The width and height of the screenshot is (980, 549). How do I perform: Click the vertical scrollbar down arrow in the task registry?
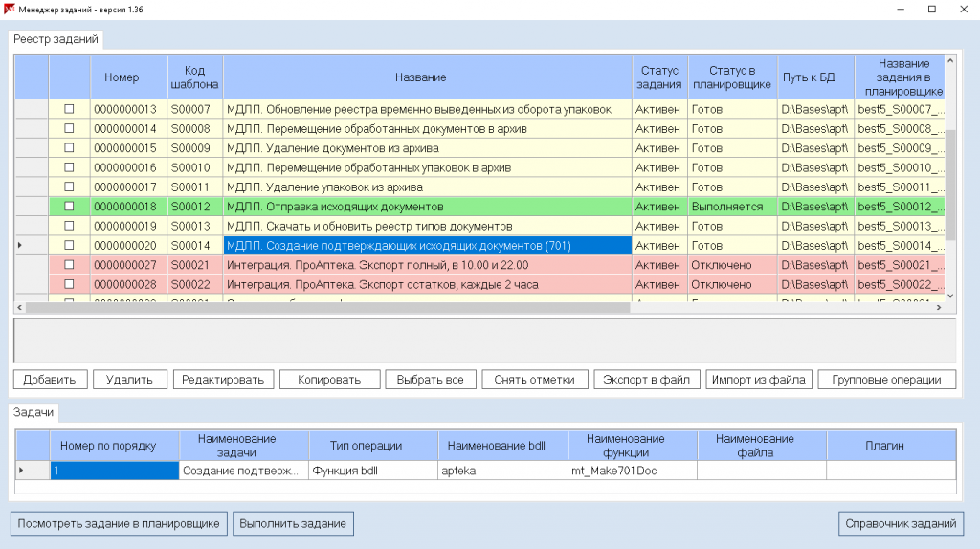(949, 296)
